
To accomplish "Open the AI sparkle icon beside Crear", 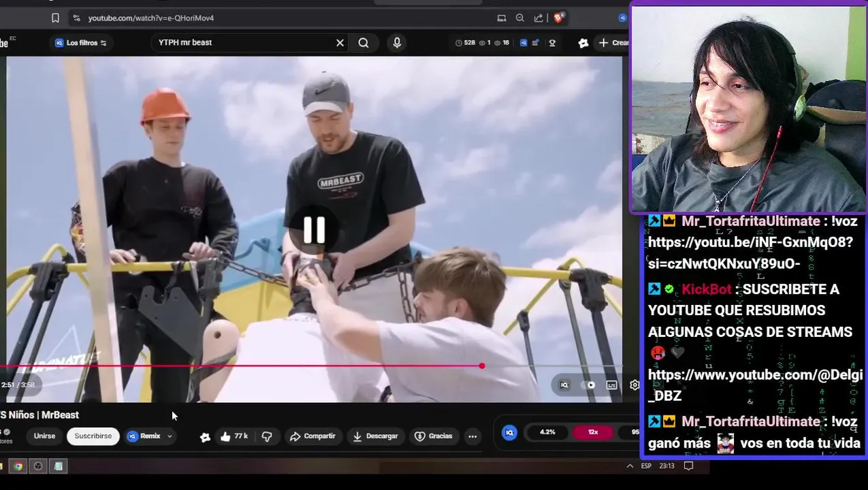I will 583,43.
